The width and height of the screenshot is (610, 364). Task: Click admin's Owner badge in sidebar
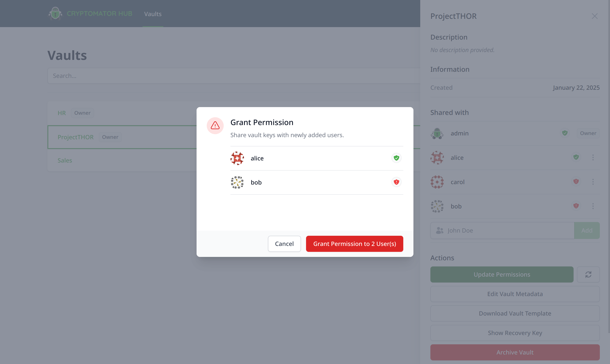(588, 133)
